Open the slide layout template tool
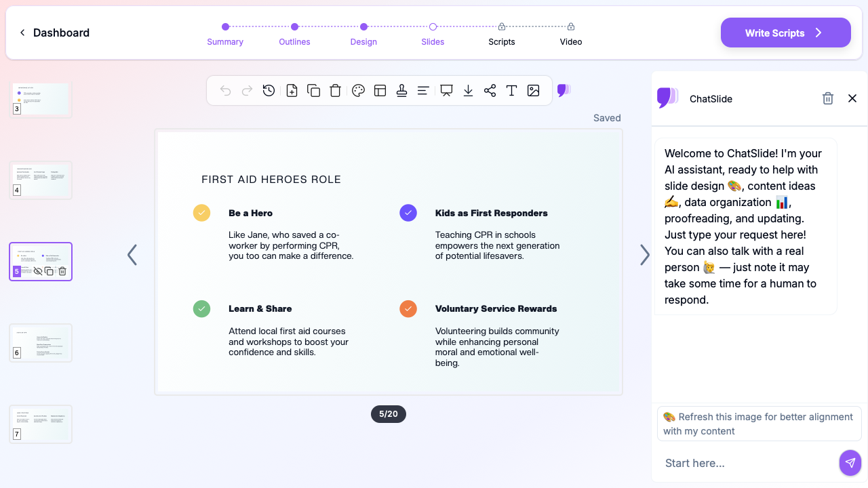Image resolution: width=868 pixels, height=488 pixels. click(380, 90)
